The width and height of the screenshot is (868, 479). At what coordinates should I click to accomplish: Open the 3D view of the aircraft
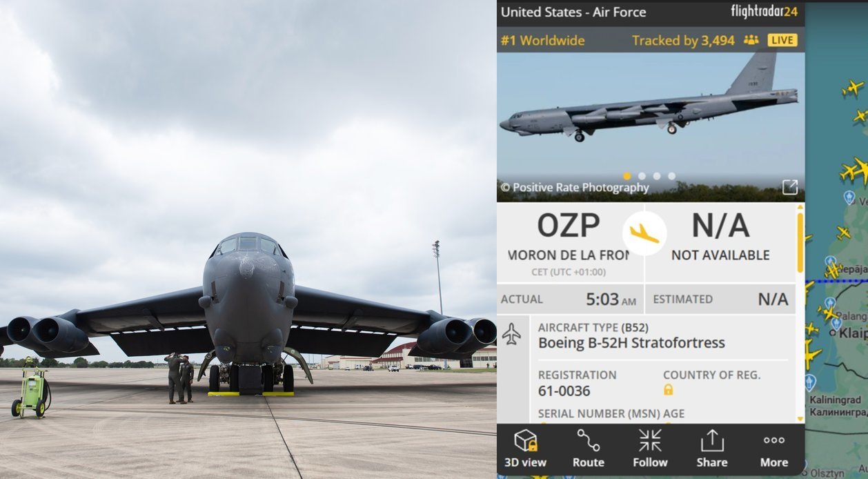pos(525,449)
